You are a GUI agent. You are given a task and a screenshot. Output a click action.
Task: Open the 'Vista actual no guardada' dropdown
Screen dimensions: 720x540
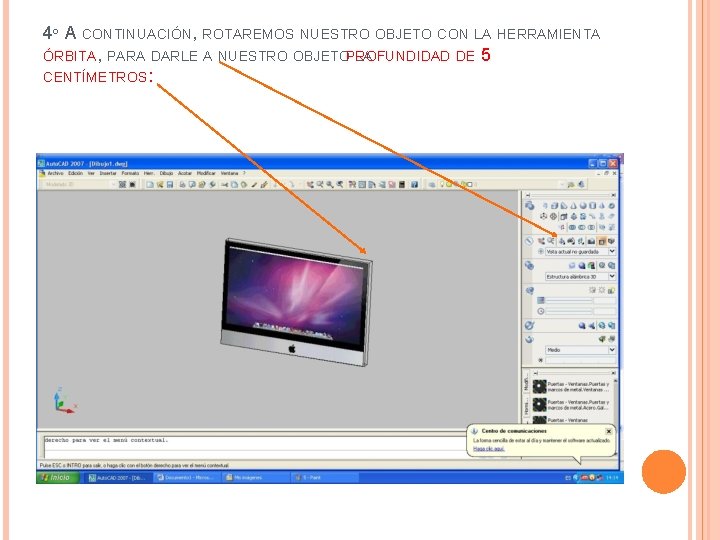612,252
